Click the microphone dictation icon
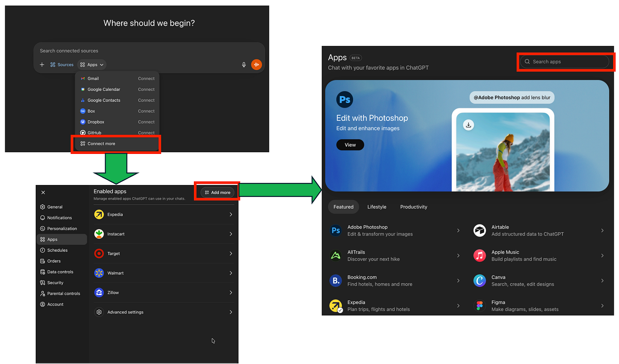This screenshot has height=364, width=619. point(244,65)
